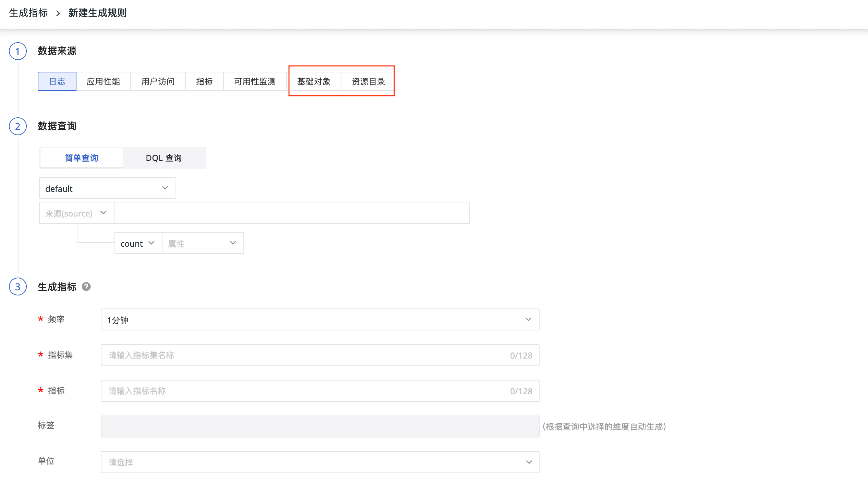
Task: Choose the 指标 data source option
Action: point(204,81)
